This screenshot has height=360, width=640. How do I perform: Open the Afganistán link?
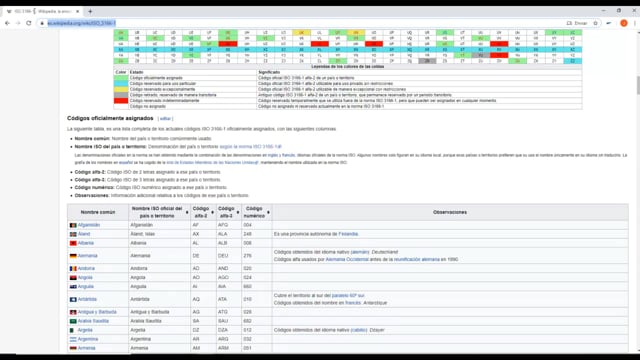pyautogui.click(x=89, y=225)
